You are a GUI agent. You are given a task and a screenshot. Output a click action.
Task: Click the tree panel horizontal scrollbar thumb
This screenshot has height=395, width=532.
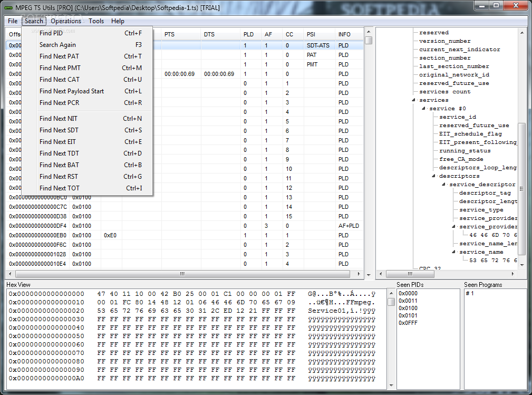pos(410,274)
